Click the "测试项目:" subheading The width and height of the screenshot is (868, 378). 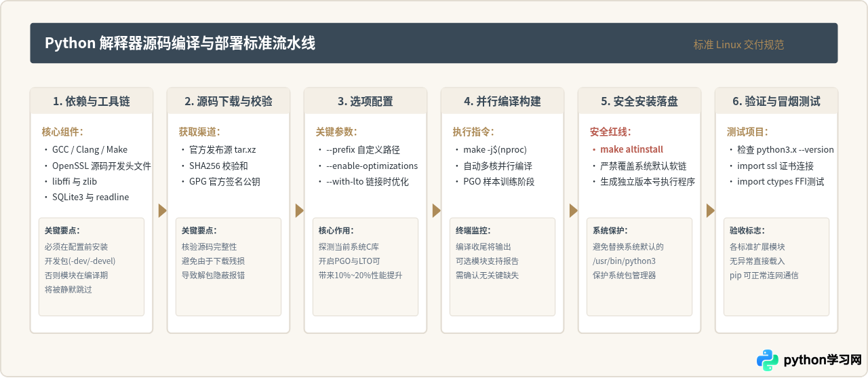pyautogui.click(x=747, y=132)
